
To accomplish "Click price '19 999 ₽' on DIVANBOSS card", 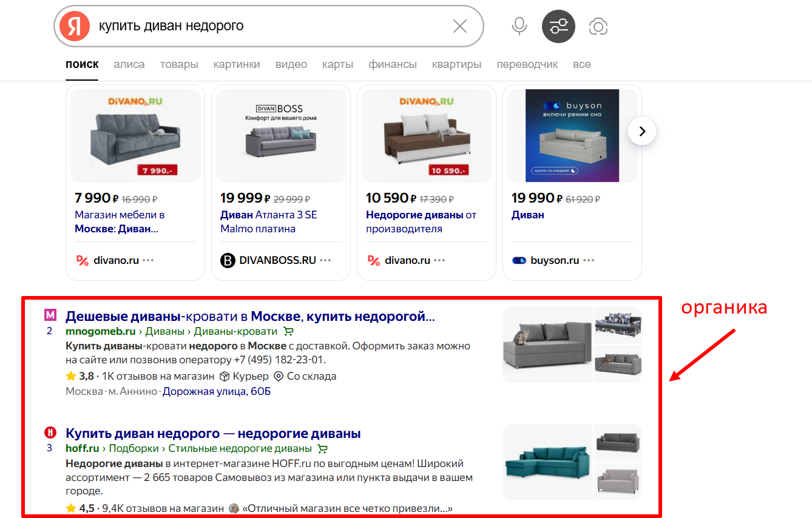I will tap(245, 198).
